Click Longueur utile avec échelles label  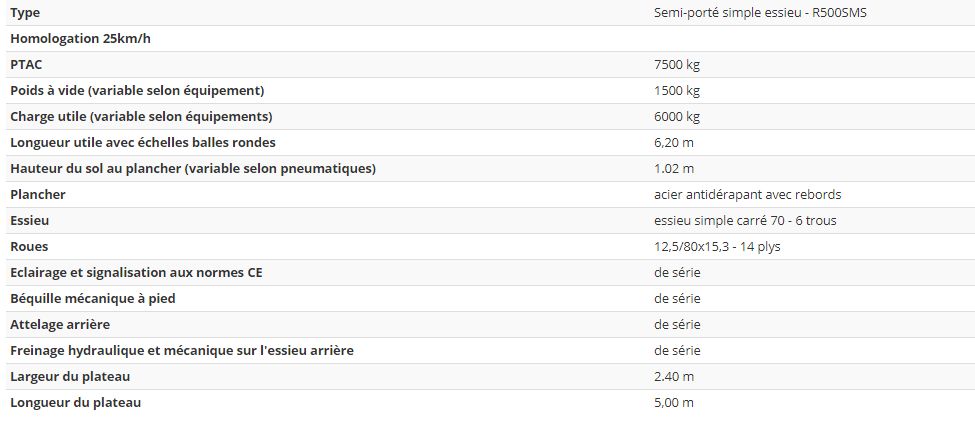coord(142,143)
